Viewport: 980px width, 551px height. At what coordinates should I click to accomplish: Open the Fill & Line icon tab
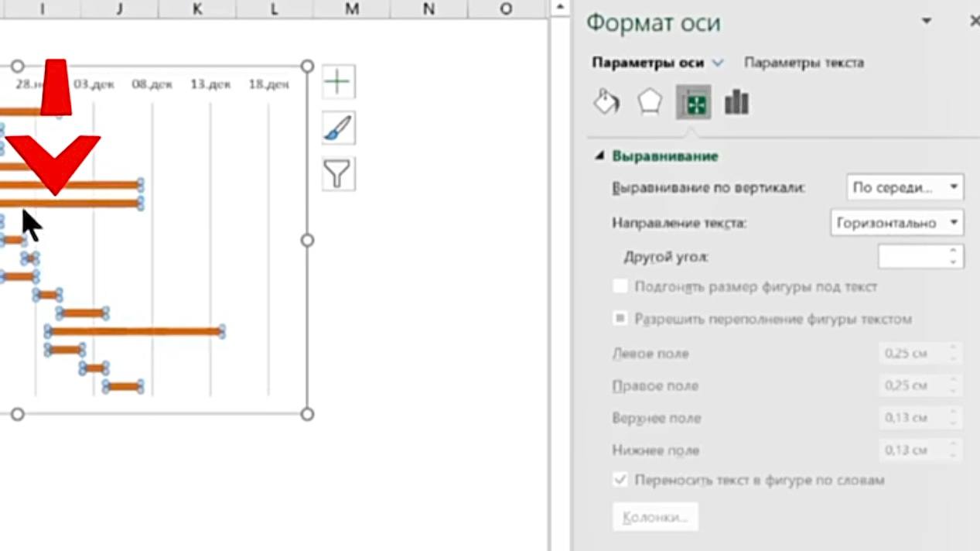pos(606,102)
